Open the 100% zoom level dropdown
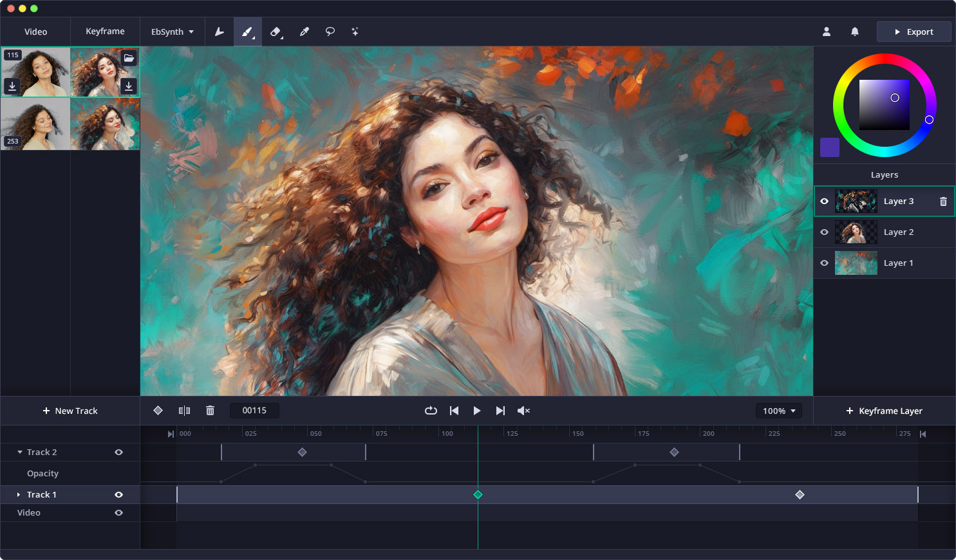The height and width of the screenshot is (560, 956). coord(778,411)
